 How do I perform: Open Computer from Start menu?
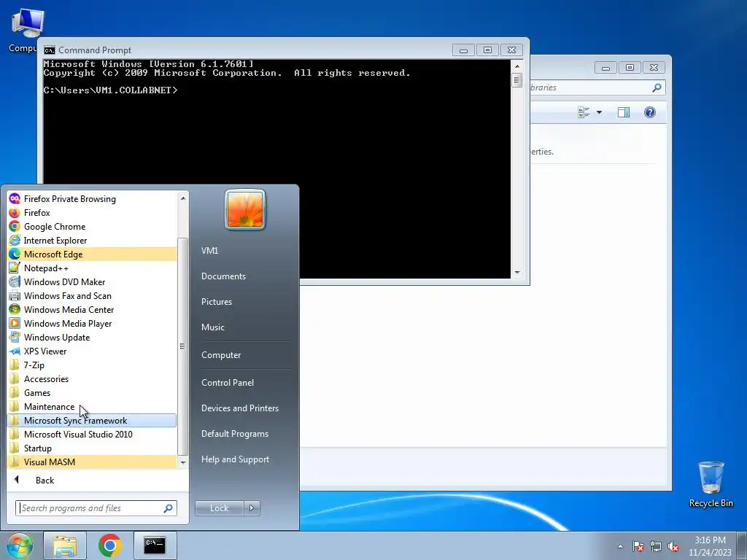[x=221, y=355]
